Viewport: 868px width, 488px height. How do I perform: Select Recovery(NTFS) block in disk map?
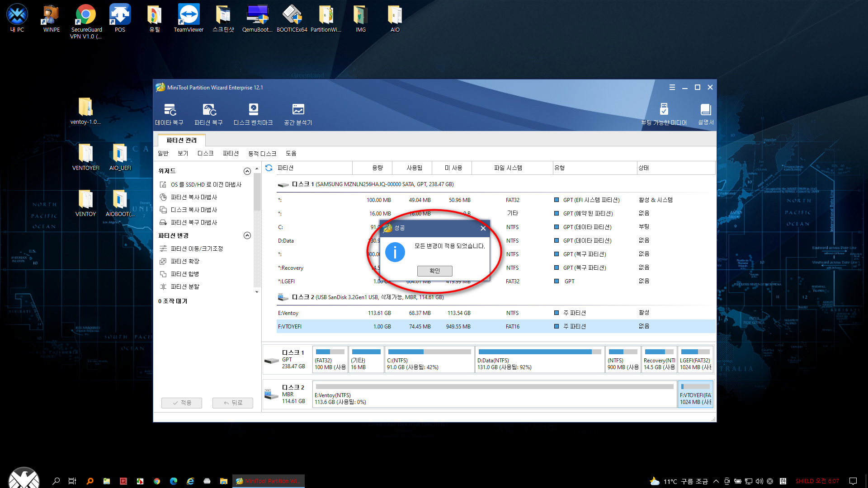pyautogui.click(x=659, y=360)
